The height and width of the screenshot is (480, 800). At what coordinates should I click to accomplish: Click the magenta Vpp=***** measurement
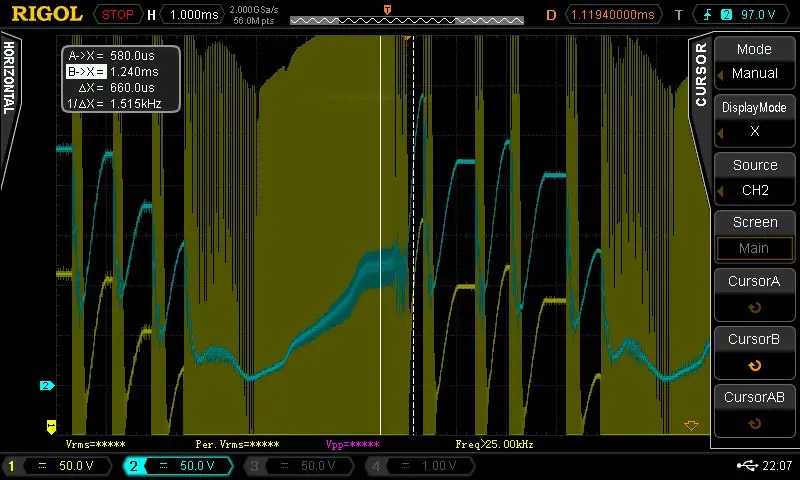(353, 444)
